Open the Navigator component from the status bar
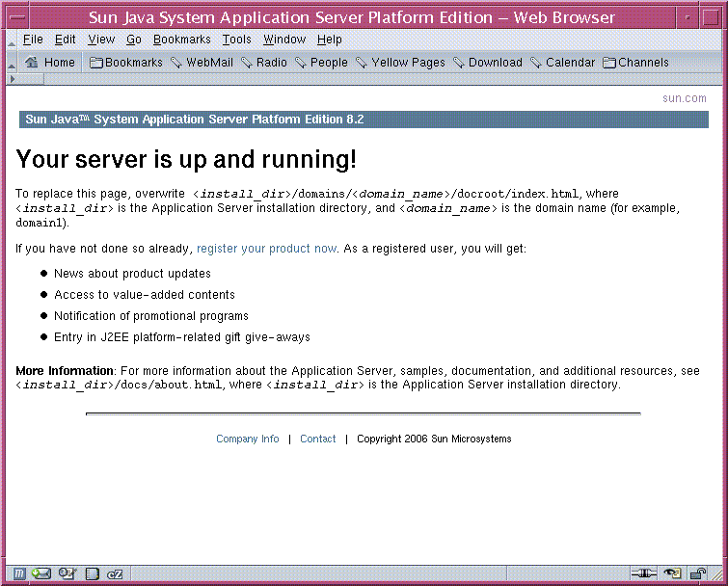This screenshot has height=586, width=728. click(19, 573)
